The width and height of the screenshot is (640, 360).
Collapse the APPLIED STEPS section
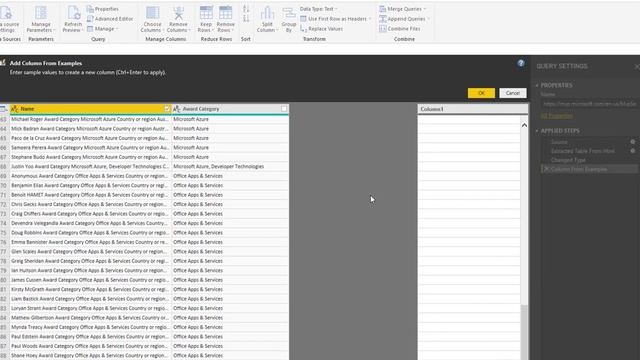537,131
